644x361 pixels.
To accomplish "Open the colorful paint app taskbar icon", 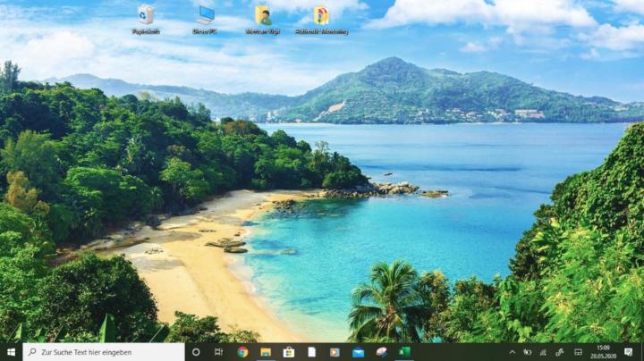I will [382, 352].
